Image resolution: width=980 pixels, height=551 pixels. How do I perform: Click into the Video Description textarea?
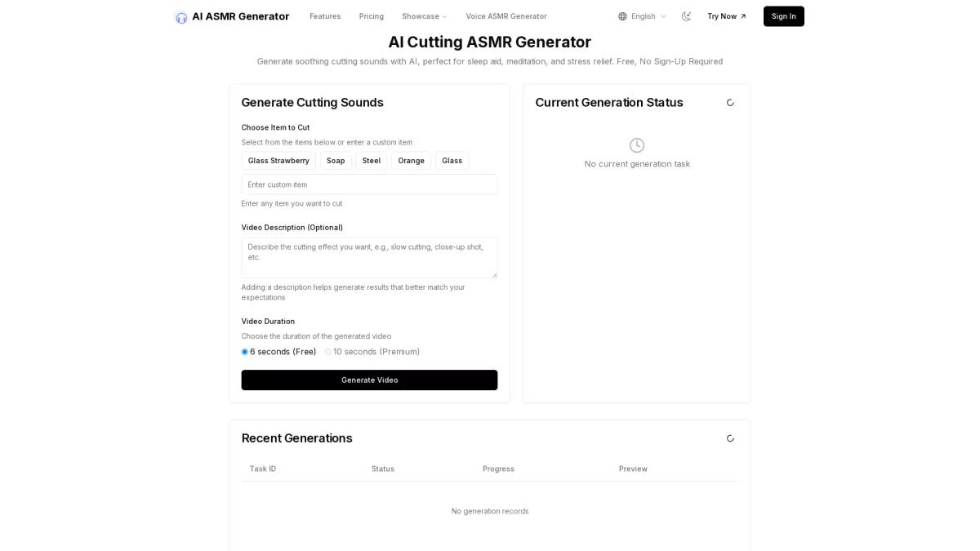(x=369, y=257)
